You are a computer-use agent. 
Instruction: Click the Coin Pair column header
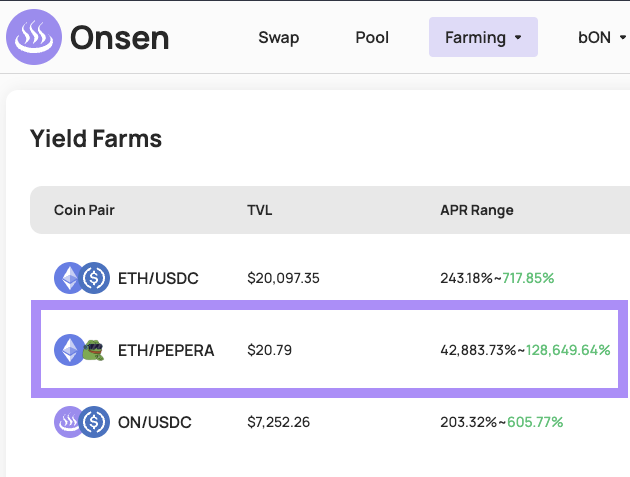pos(84,210)
